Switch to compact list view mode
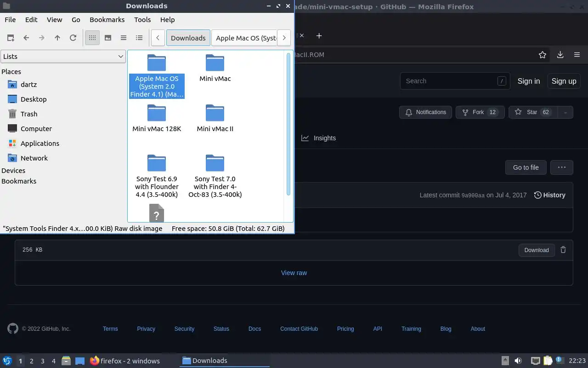 pos(124,38)
